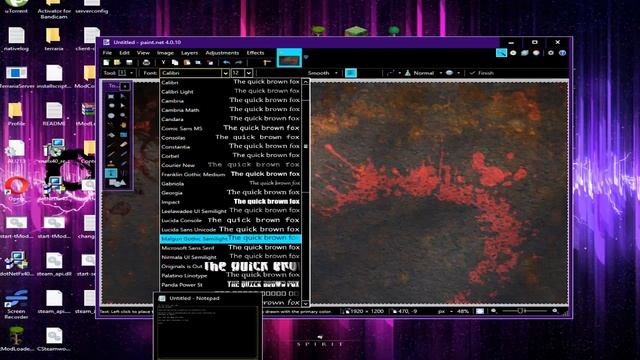Click the Open file toolbar icon

pyautogui.click(x=117, y=62)
